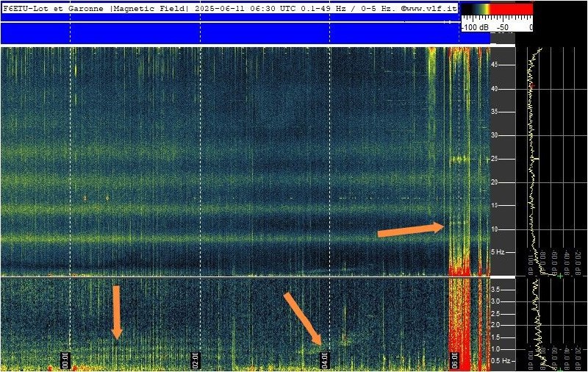Image resolution: width=588 pixels, height=372 pixels.
Task: Click the 15 Hz frequency axis label
Action: tap(494, 206)
